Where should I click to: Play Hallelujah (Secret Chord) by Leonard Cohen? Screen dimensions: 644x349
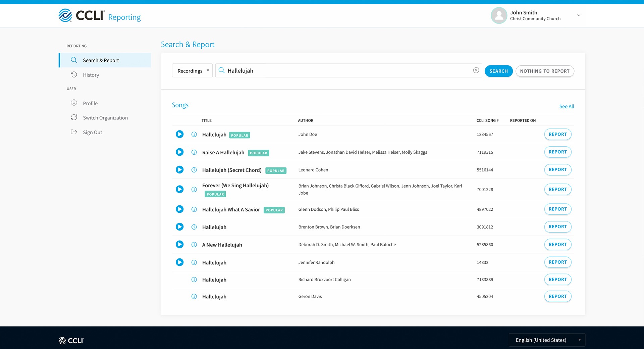tap(180, 170)
